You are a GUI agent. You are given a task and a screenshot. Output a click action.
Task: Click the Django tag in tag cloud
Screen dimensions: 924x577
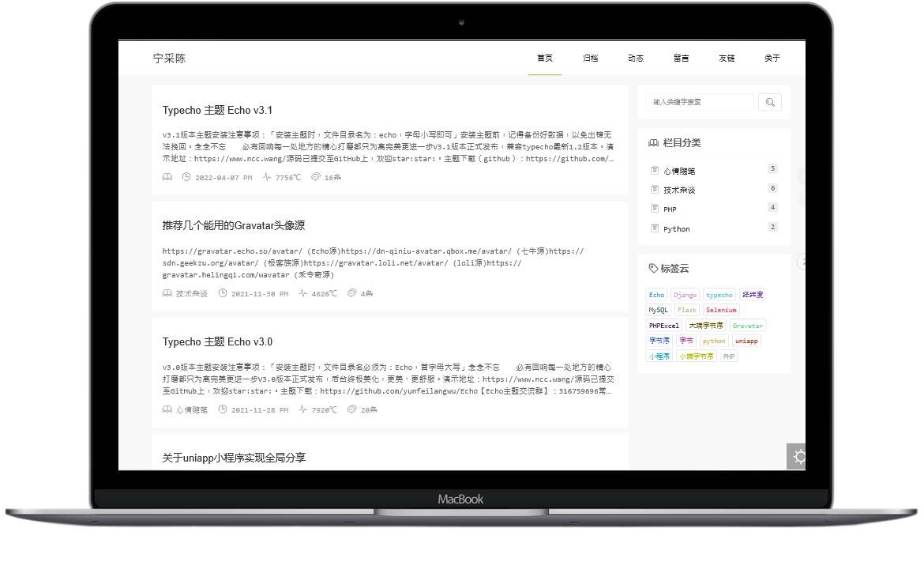[685, 295]
